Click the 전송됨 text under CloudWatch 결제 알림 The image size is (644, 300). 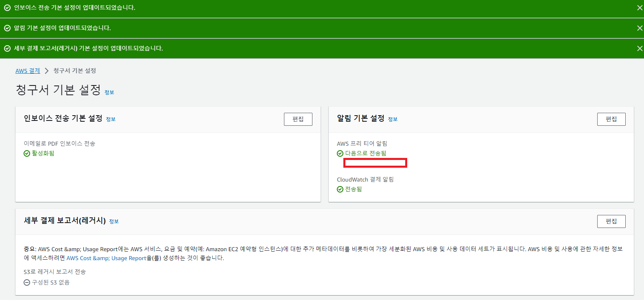pos(354,189)
